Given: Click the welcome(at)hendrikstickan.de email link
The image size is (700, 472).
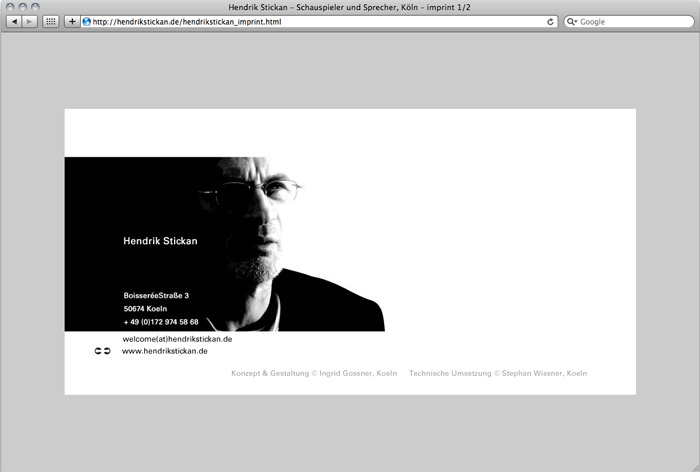Looking at the screenshot, I should tap(177, 339).
